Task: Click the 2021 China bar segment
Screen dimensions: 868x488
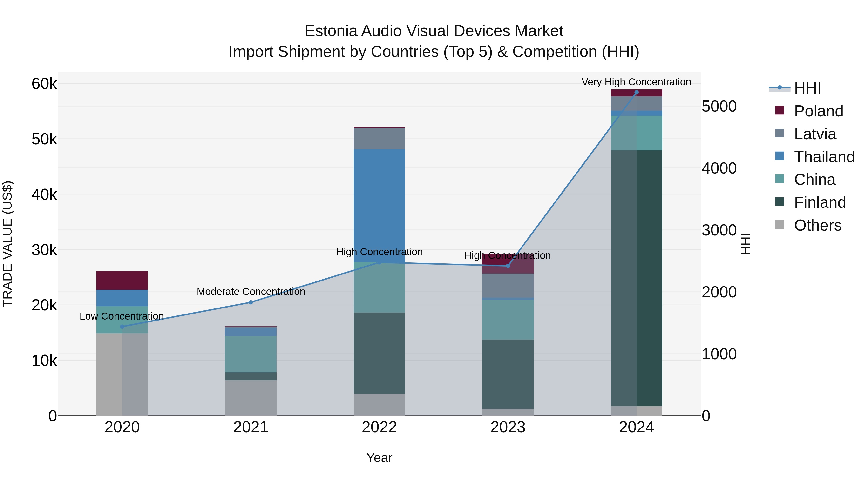Action: 251,354
